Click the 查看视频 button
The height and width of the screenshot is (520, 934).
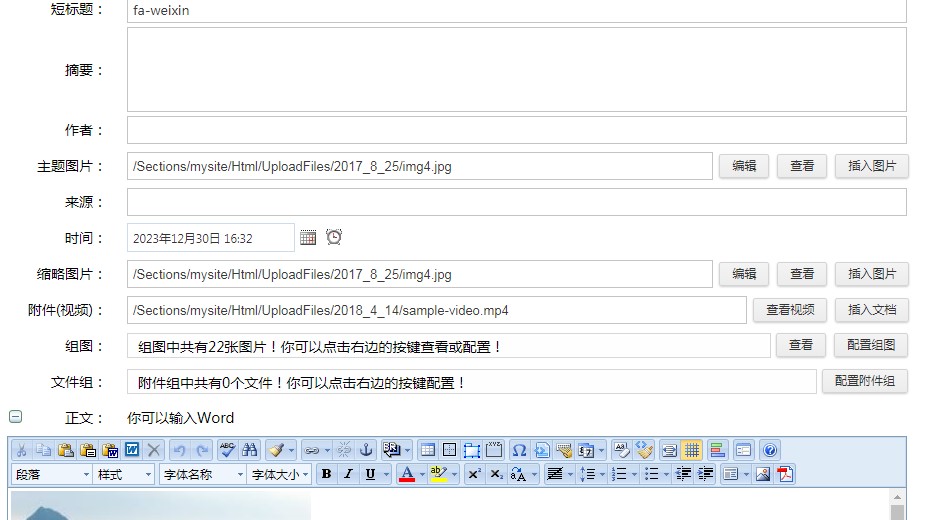(790, 310)
